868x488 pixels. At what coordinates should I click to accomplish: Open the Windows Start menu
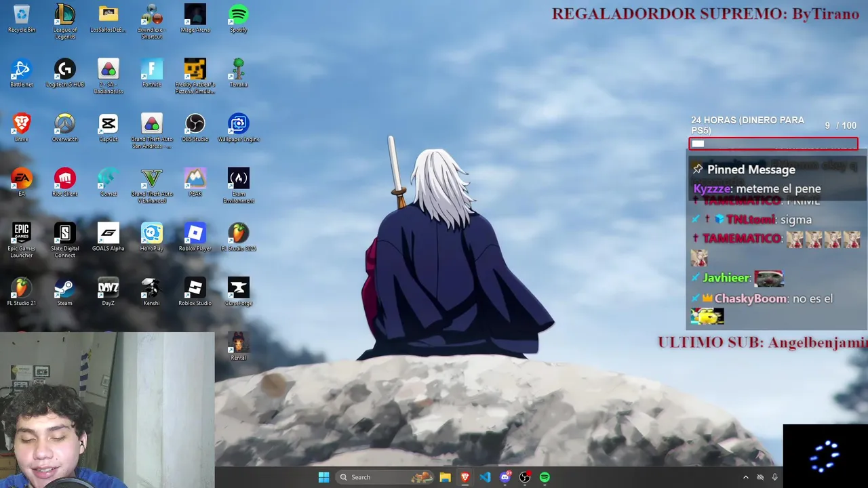(323, 477)
